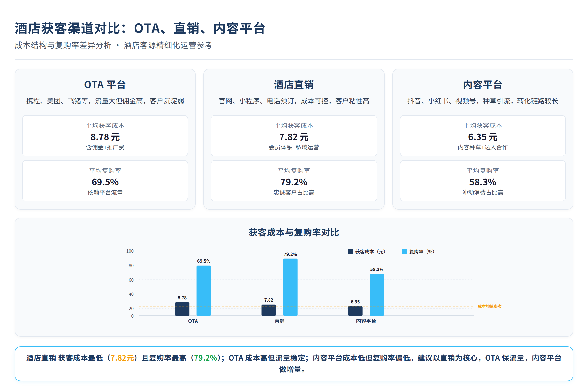Click the 直销 x-axis label
This screenshot has height=392, width=588.
(x=280, y=321)
